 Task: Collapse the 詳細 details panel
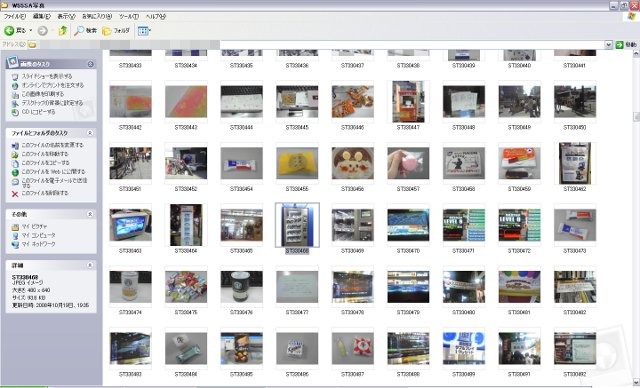point(90,265)
